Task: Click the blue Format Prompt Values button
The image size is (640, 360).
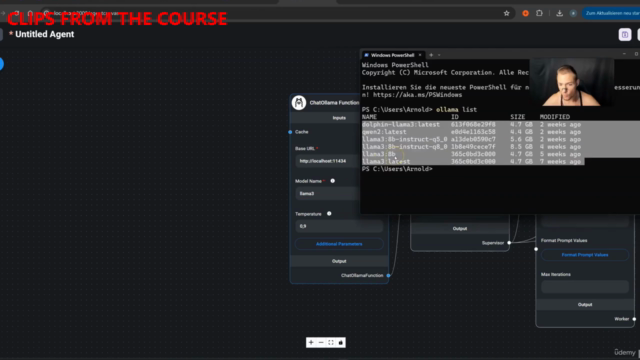Action: click(585, 255)
